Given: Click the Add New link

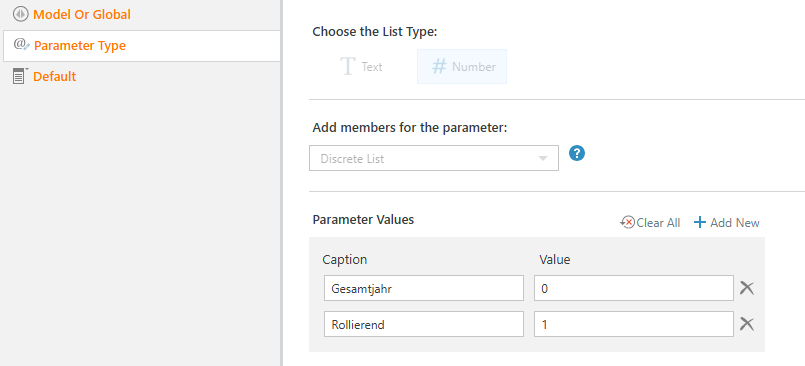Looking at the screenshot, I should point(735,223).
